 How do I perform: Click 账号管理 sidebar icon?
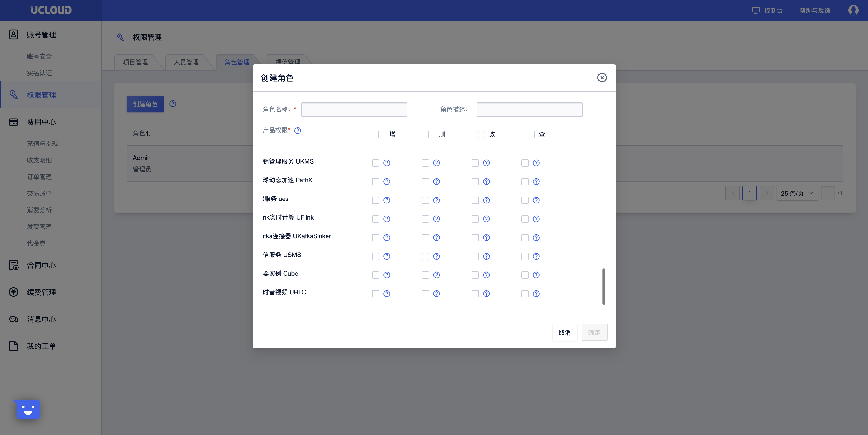point(13,35)
